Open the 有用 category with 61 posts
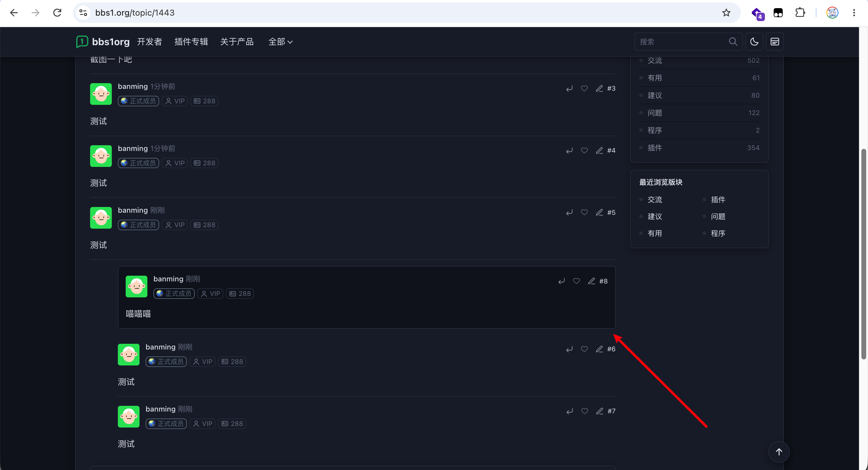The height and width of the screenshot is (470, 868). (x=700, y=78)
